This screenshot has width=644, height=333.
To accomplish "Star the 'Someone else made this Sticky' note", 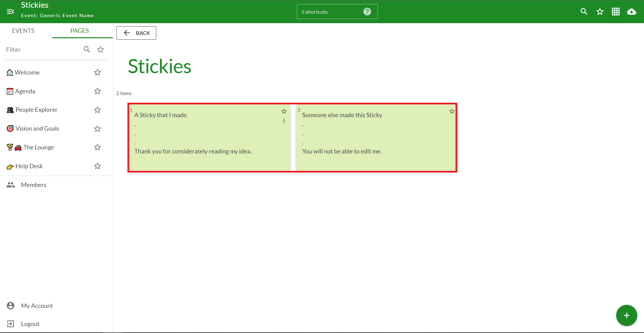I will point(452,111).
